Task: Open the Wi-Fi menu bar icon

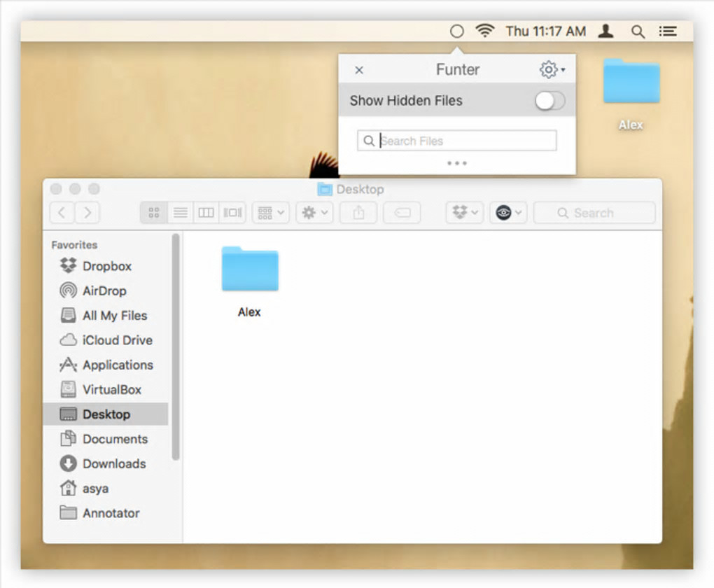Action: [485, 31]
